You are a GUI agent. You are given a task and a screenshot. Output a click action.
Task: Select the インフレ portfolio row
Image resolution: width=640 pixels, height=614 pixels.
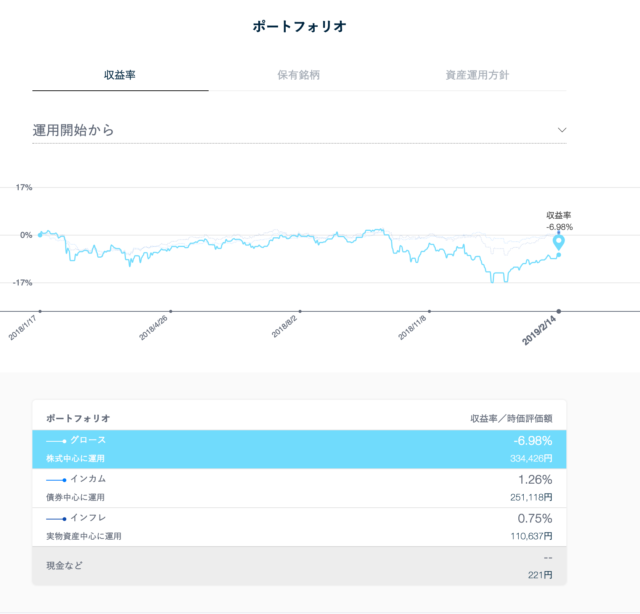pos(299,527)
